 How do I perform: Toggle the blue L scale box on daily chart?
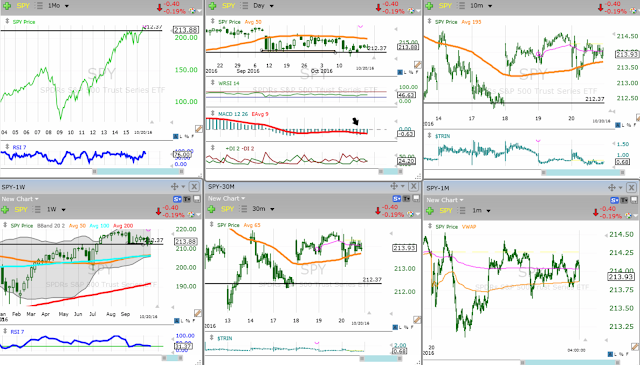point(400,72)
